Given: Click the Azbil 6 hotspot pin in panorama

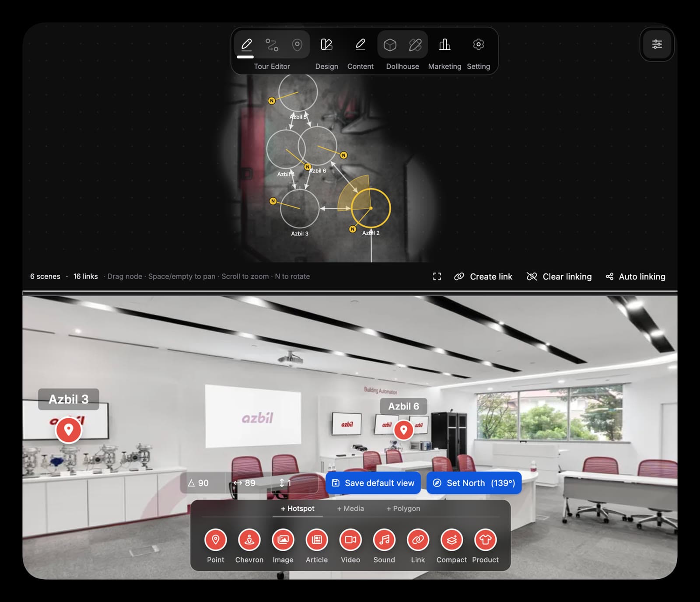Looking at the screenshot, I should tap(403, 430).
